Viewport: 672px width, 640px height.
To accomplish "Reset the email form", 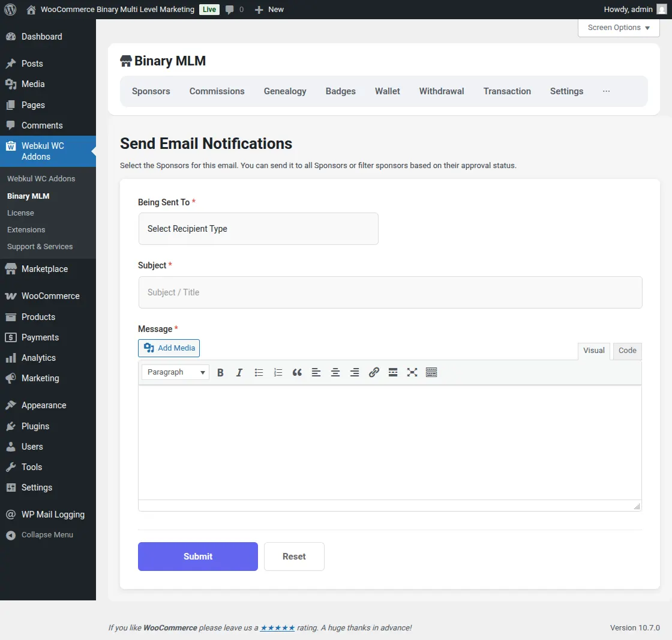I will 294,557.
